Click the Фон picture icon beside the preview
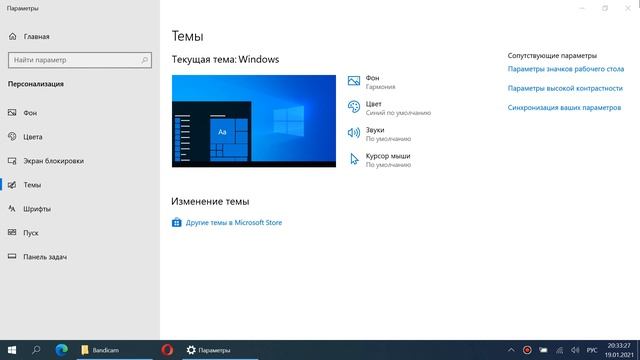 [x=354, y=81]
